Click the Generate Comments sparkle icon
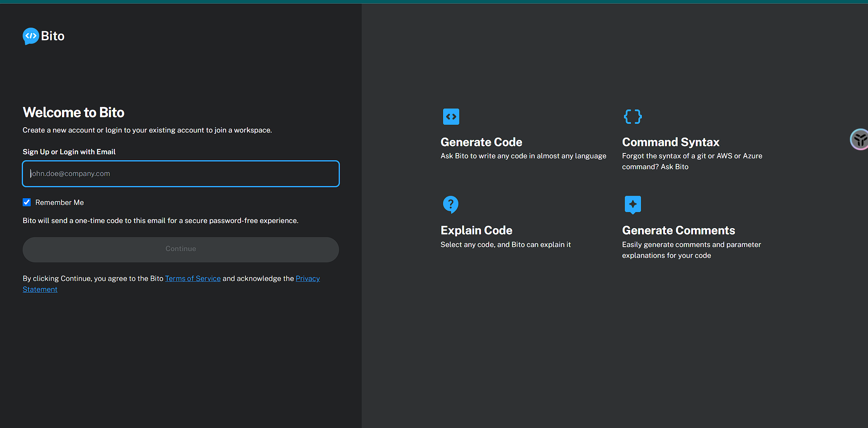This screenshot has height=428, width=868. (x=632, y=204)
